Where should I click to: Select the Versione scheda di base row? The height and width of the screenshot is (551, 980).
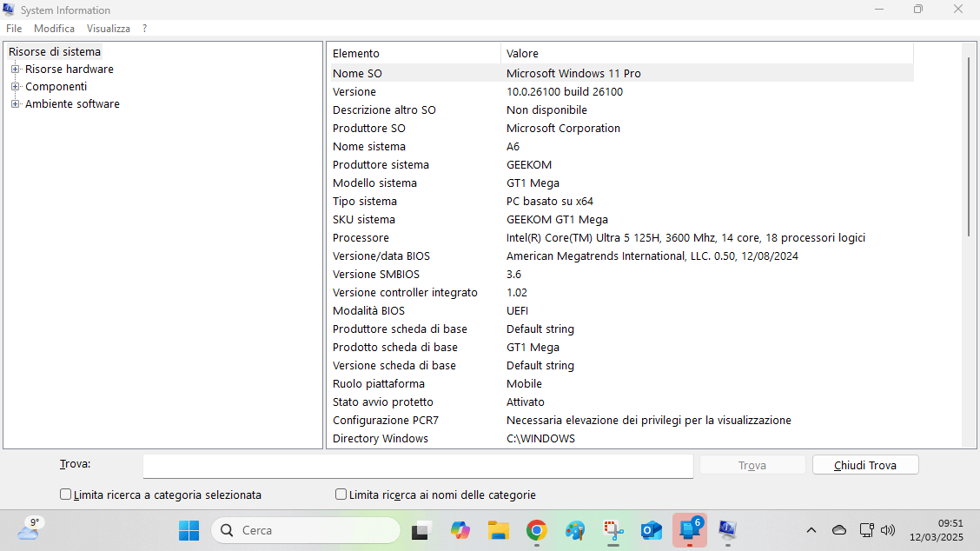[x=622, y=366]
